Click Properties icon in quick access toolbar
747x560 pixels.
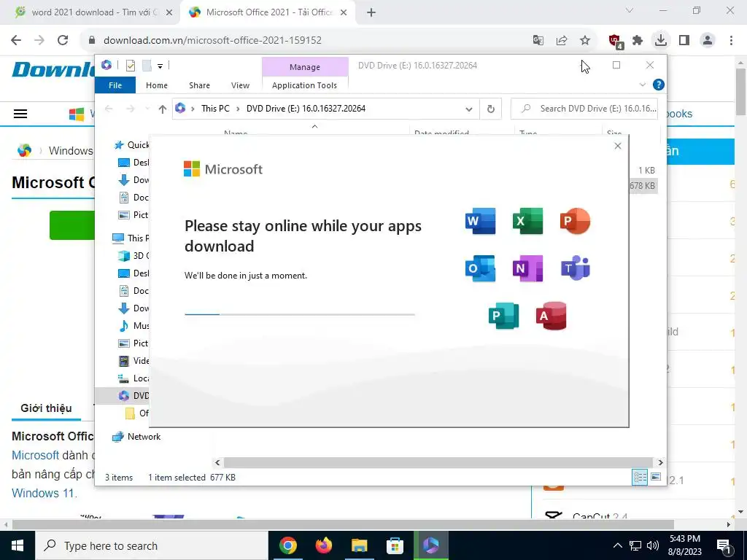click(x=130, y=66)
